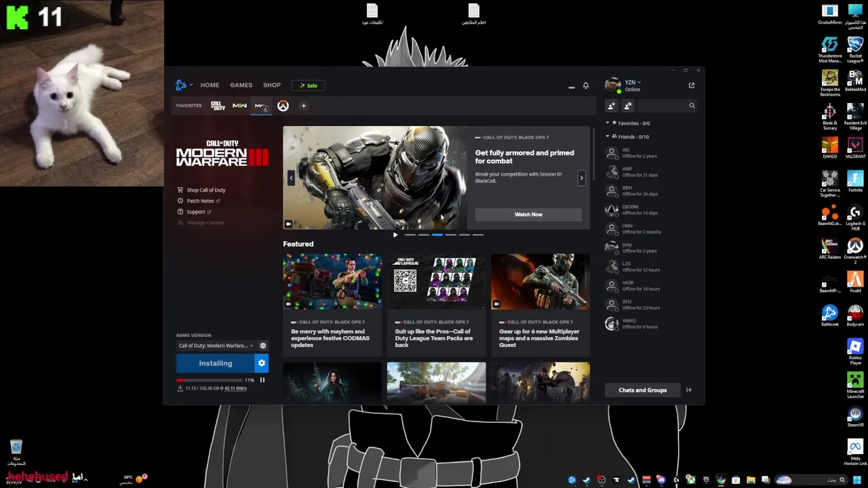Screen dimensions: 868x488
Task: Select the MWII favorites icon
Action: pyautogui.click(x=239, y=106)
